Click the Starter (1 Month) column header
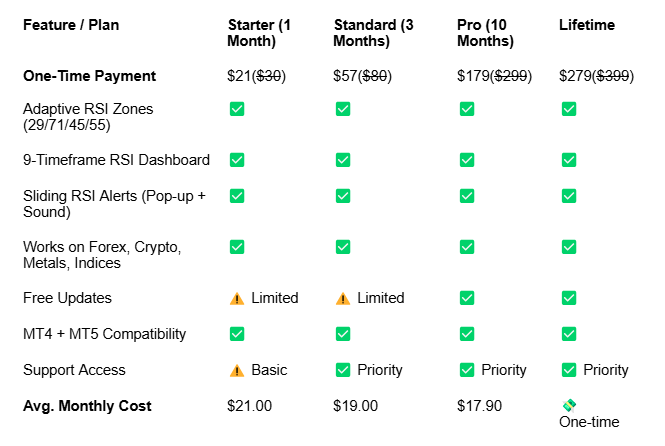665x446 pixels. pyautogui.click(x=259, y=33)
